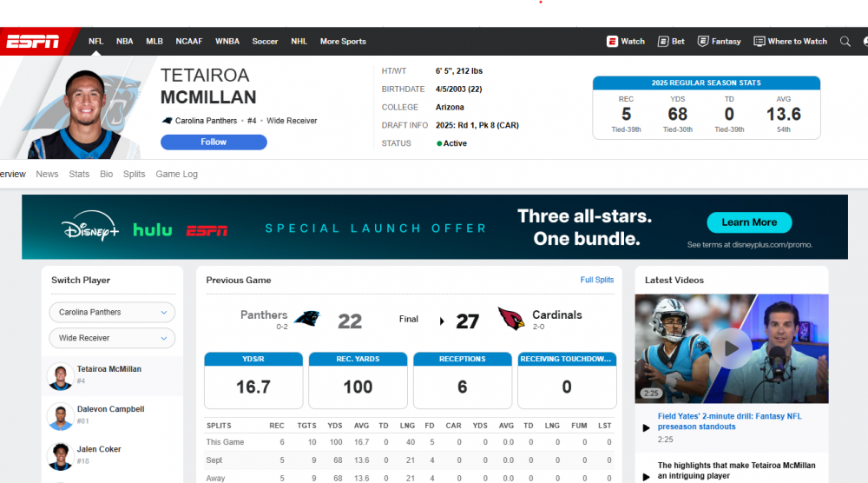The image size is (868, 483).
Task: Click the ESPN Watch icon
Action: 612,42
